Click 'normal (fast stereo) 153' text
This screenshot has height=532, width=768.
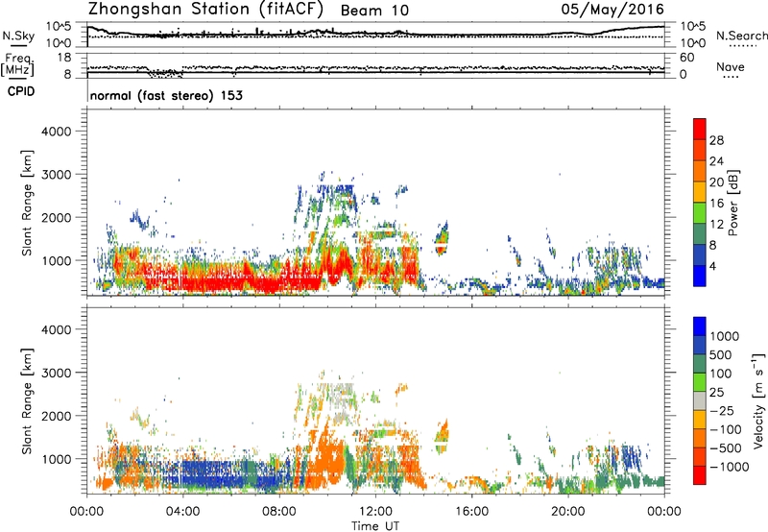[x=166, y=95]
